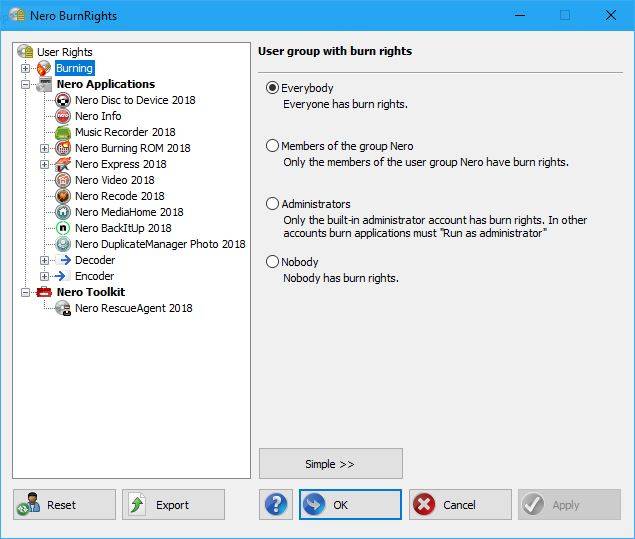Click the Nero Info red icon

click(x=63, y=116)
